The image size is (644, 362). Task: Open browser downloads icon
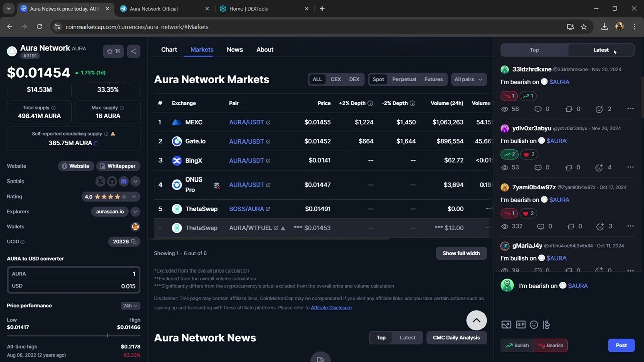tap(605, 27)
